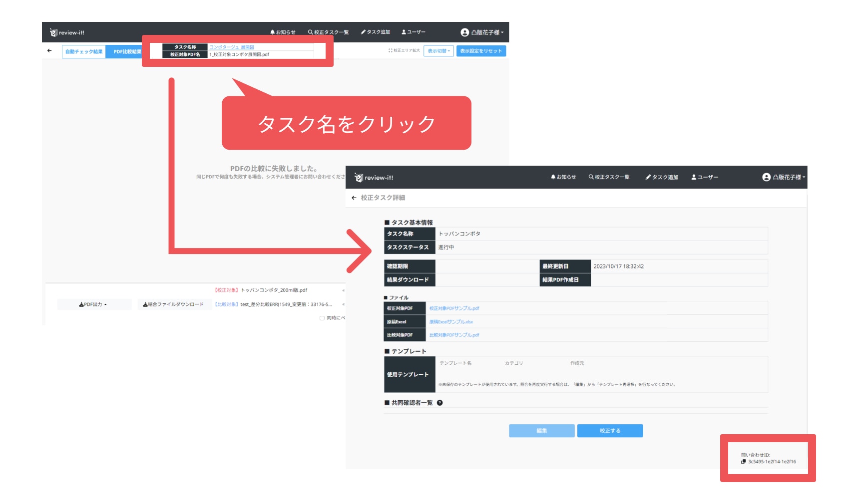
Task: Click 校正エリア拡大 expand icon
Action: click(x=391, y=51)
